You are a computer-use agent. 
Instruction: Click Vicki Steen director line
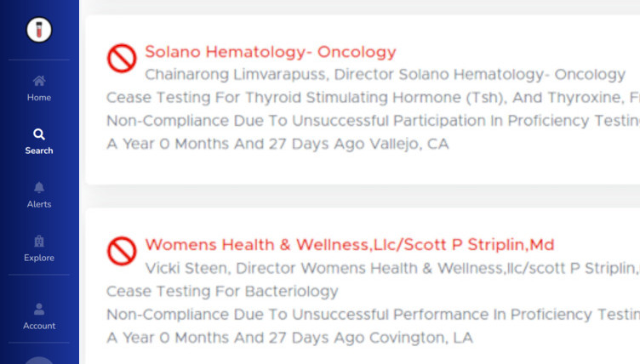pyautogui.click(x=392, y=268)
